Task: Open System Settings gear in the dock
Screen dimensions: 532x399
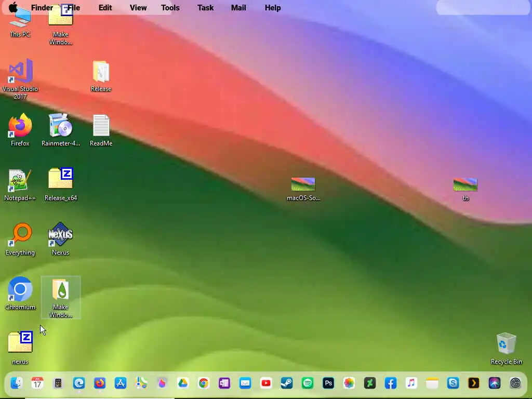Action: coord(515,383)
